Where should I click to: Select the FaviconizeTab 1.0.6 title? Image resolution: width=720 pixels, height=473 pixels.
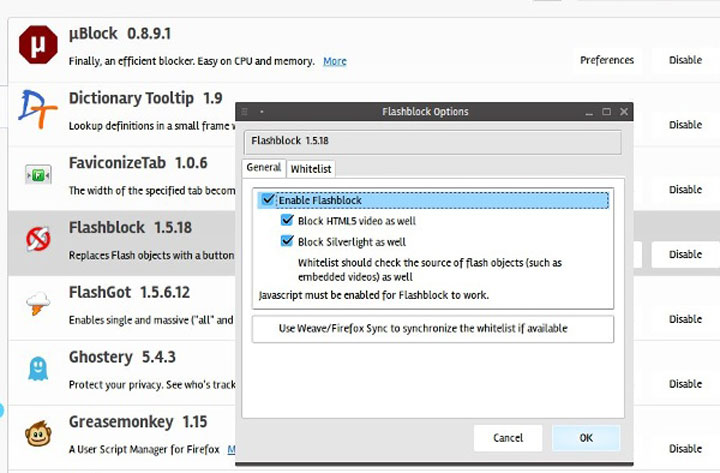[138, 163]
